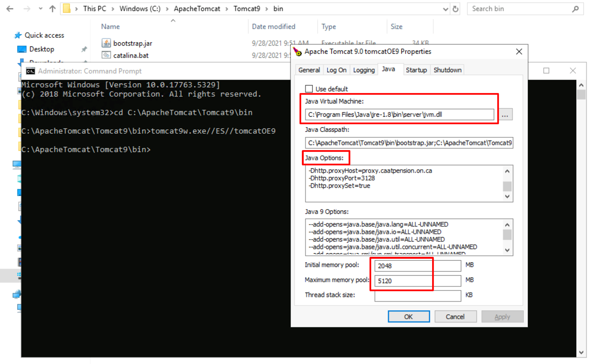Expand chevron after This PC breadcrumb
Screen dimensions: 589x364
click(x=113, y=9)
